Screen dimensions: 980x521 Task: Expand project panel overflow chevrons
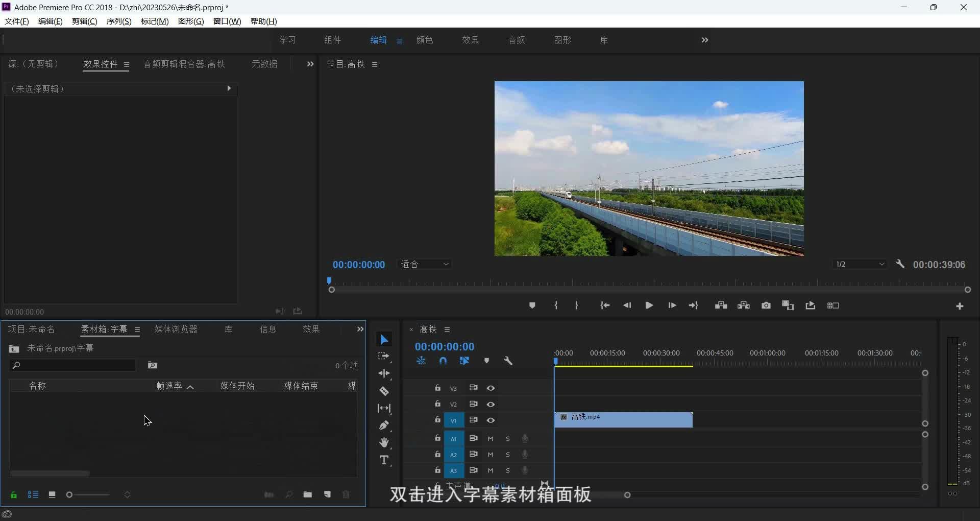[x=360, y=329]
